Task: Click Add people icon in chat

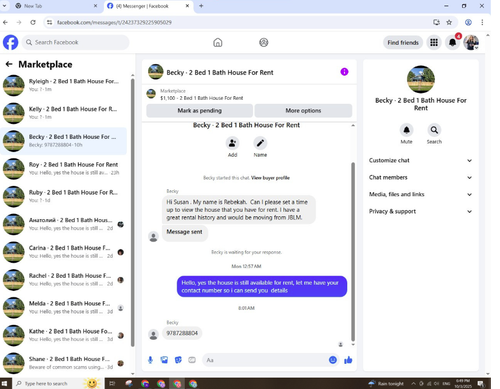Action: 232,143
